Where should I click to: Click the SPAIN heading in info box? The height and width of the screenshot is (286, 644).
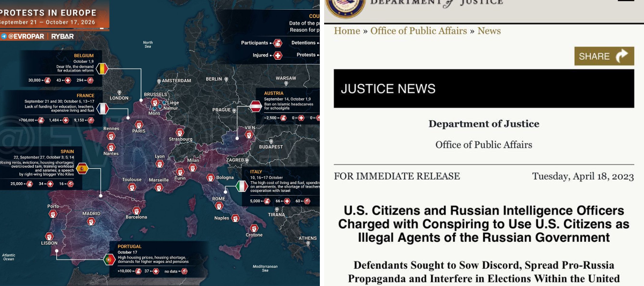[x=67, y=152]
